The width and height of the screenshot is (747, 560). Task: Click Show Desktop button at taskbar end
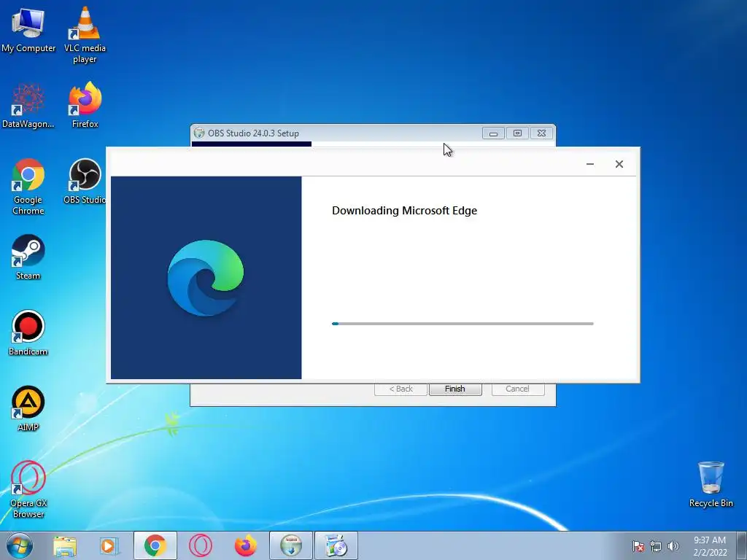point(742,545)
